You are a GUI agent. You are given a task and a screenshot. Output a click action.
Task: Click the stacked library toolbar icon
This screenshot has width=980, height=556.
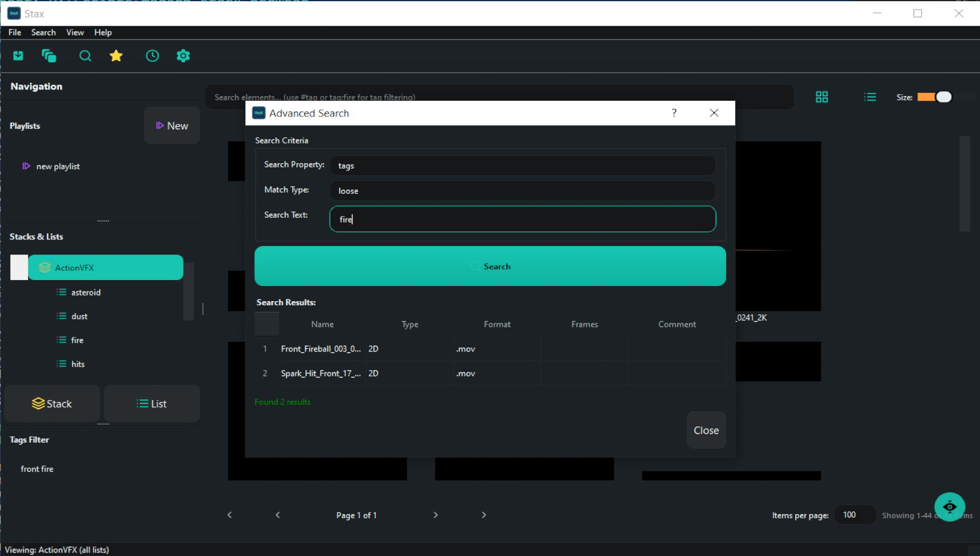pos(49,56)
